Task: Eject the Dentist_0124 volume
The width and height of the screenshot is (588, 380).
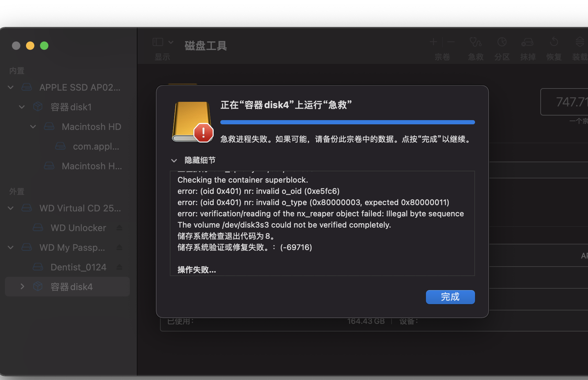Action: pyautogui.click(x=119, y=267)
